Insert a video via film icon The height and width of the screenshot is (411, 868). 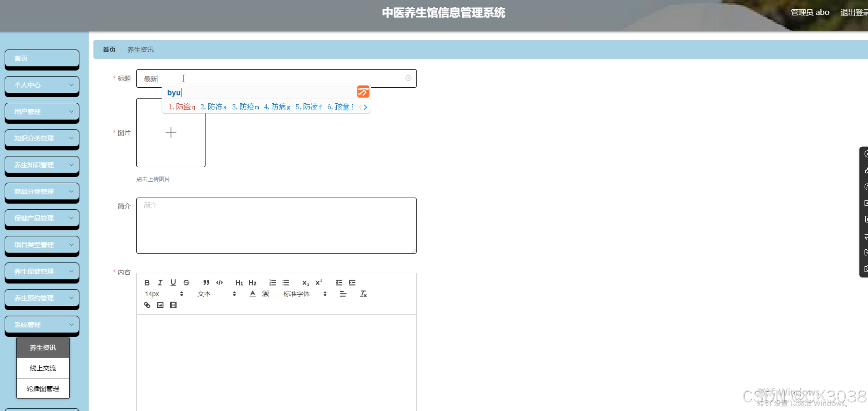click(x=173, y=305)
